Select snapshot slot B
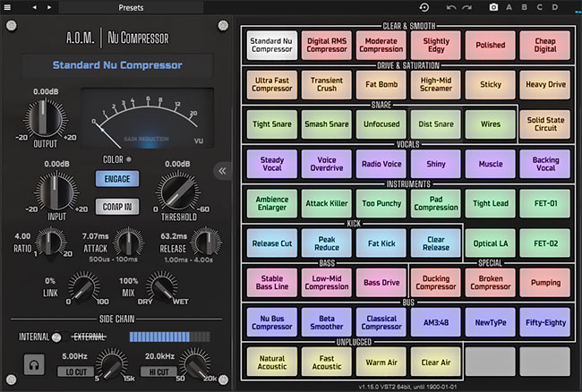The width and height of the screenshot is (582, 392). (524, 7)
